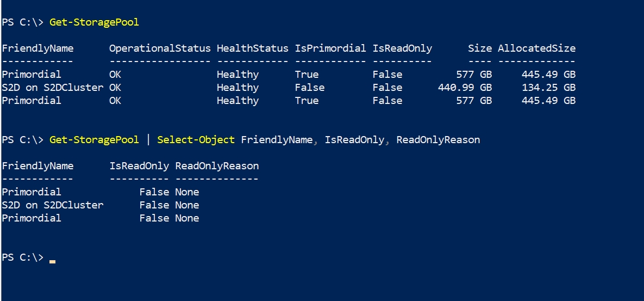
Task: Click ReadOnlyReason argument in the typed command
Action: click(x=438, y=140)
